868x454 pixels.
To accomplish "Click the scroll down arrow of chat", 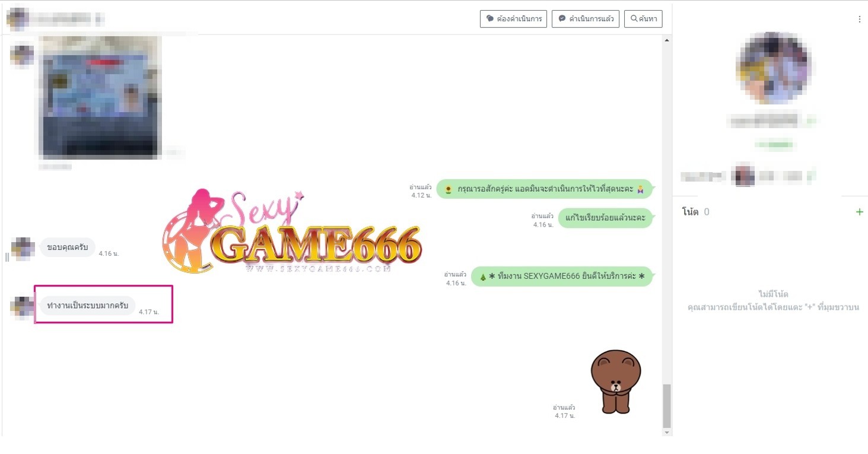I will click(667, 433).
